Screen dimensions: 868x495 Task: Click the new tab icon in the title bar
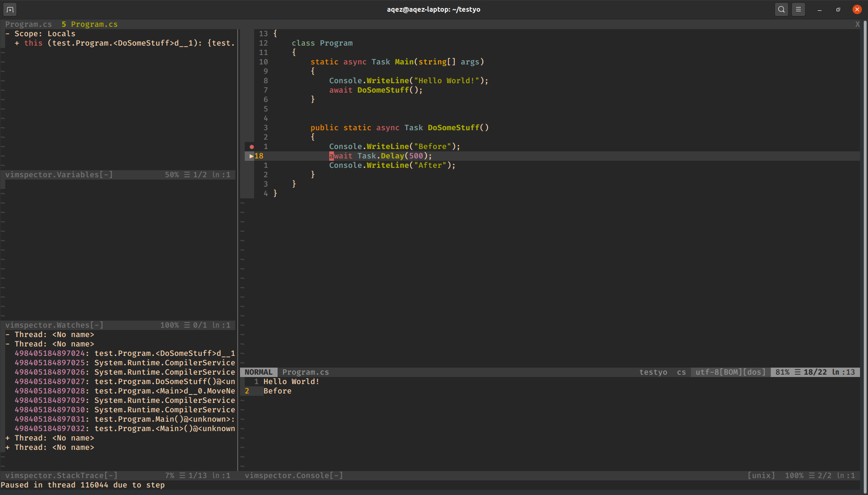tap(10, 9)
